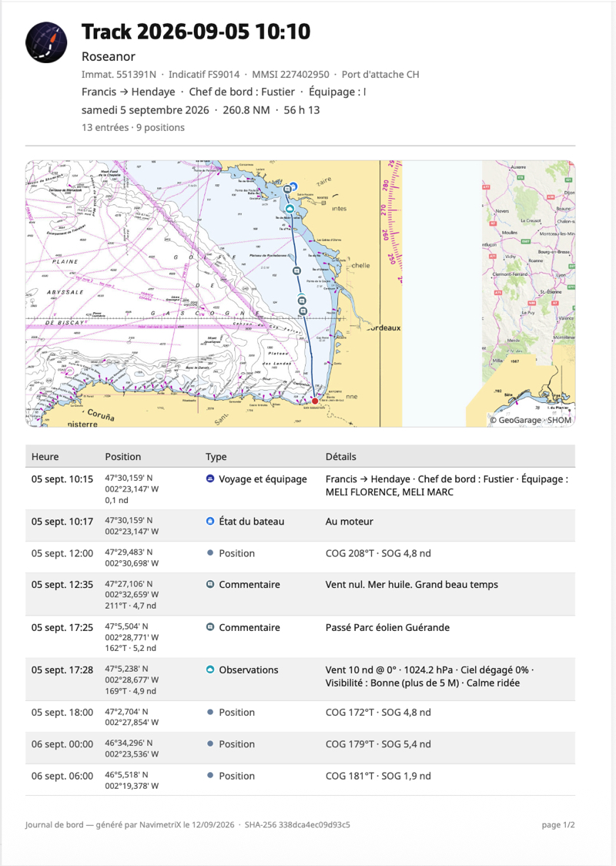Screen dimensions: 616x866
Task: Click the 'Au moteur' detail
Action: pyautogui.click(x=350, y=522)
